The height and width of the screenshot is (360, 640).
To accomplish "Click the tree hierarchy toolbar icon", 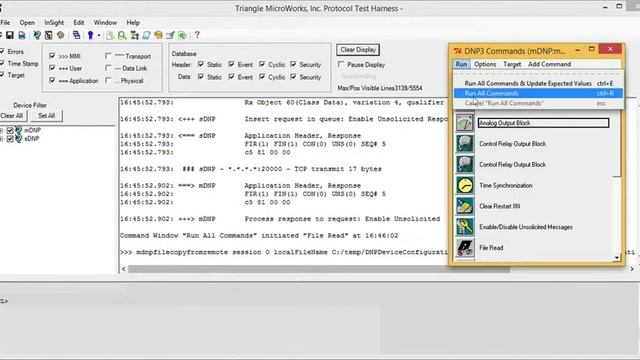I will [134, 36].
